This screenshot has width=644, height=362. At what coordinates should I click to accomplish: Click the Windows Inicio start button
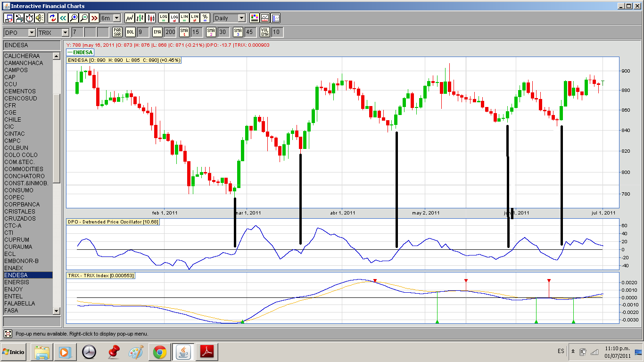[x=14, y=352]
